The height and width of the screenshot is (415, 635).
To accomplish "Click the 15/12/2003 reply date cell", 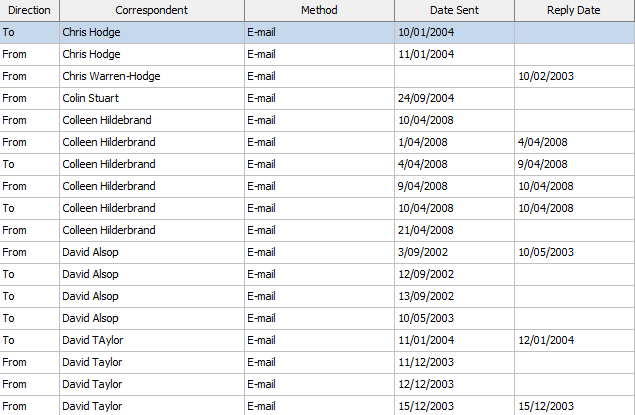I will pos(546,406).
